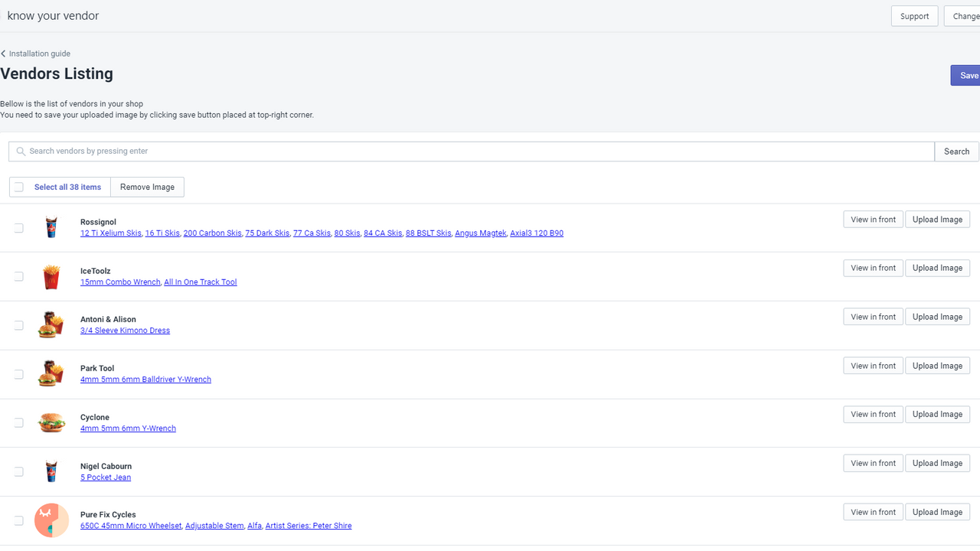Click the Search button
Viewport: 980px width, 551px height.
[956, 152]
